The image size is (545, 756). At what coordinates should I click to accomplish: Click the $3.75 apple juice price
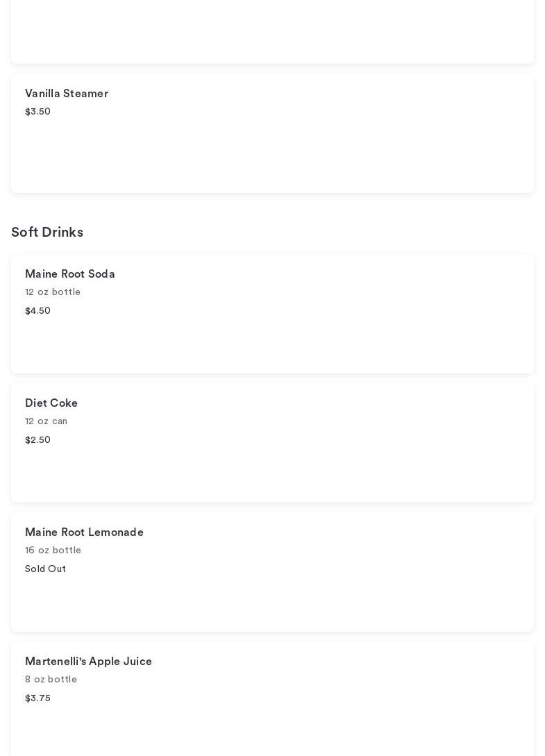(x=37, y=698)
